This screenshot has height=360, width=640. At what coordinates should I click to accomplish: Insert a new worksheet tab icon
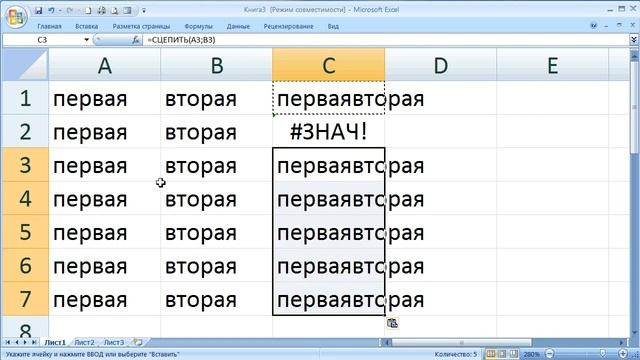138,342
